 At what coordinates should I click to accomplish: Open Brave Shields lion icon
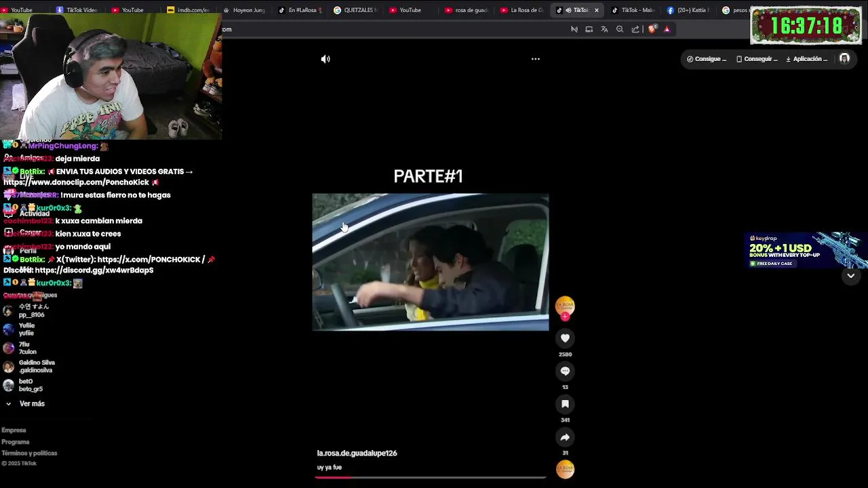652,29
